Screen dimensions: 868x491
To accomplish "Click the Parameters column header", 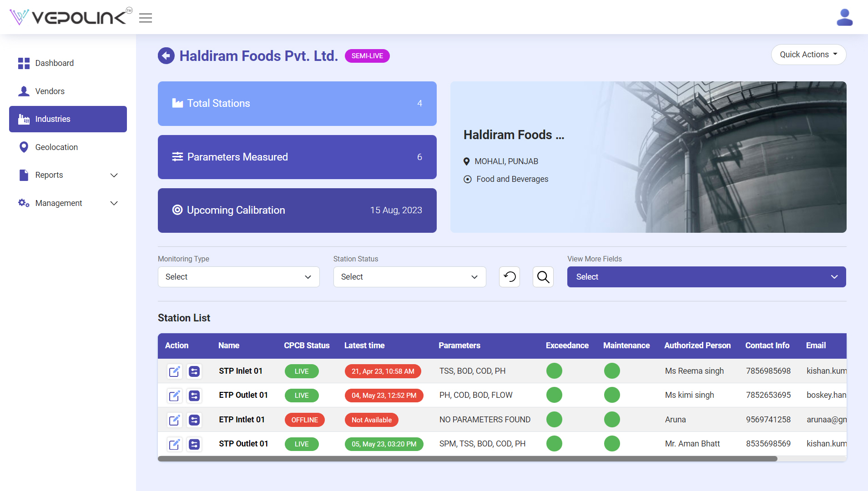I will pyautogui.click(x=459, y=346).
